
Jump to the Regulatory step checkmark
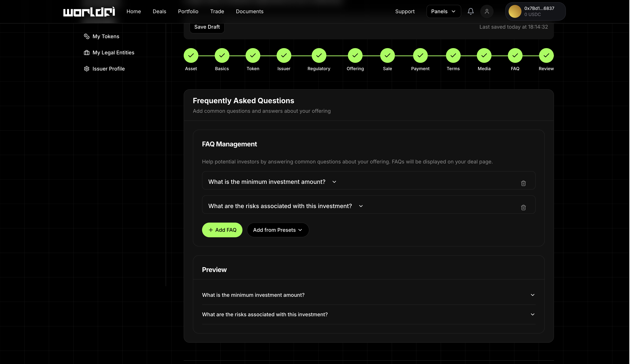click(319, 55)
